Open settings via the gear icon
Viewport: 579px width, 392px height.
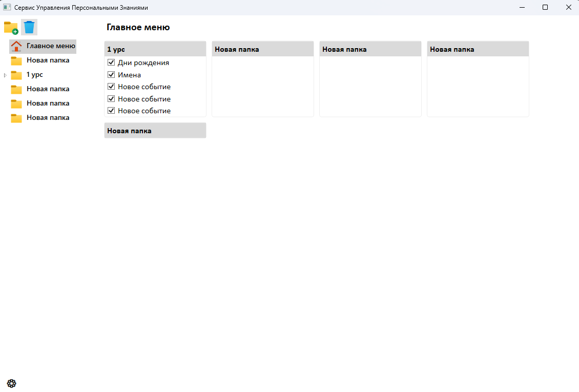[11, 383]
